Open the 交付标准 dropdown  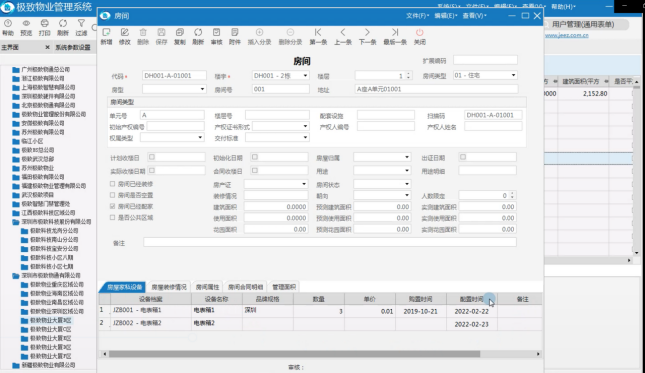305,137
